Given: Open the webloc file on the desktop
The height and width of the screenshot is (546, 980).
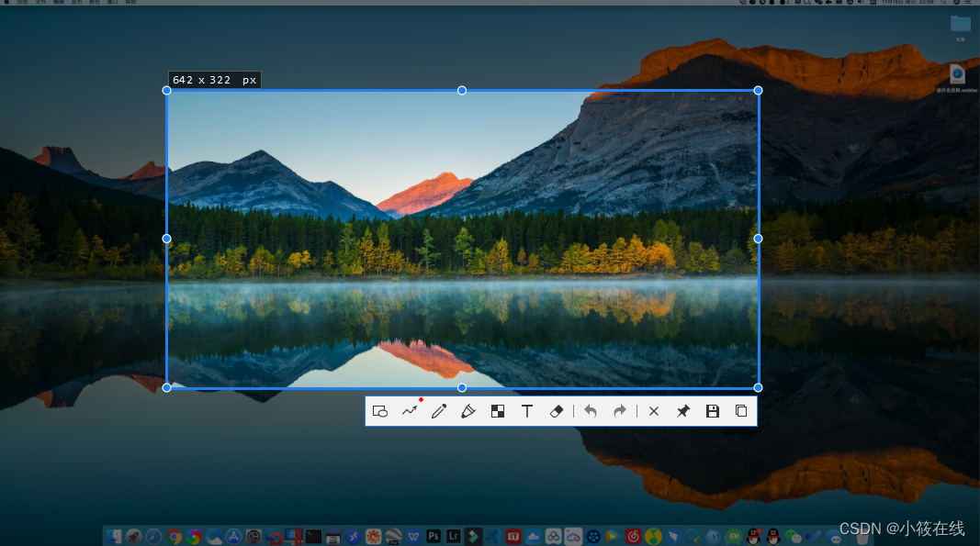Looking at the screenshot, I should point(958,74).
